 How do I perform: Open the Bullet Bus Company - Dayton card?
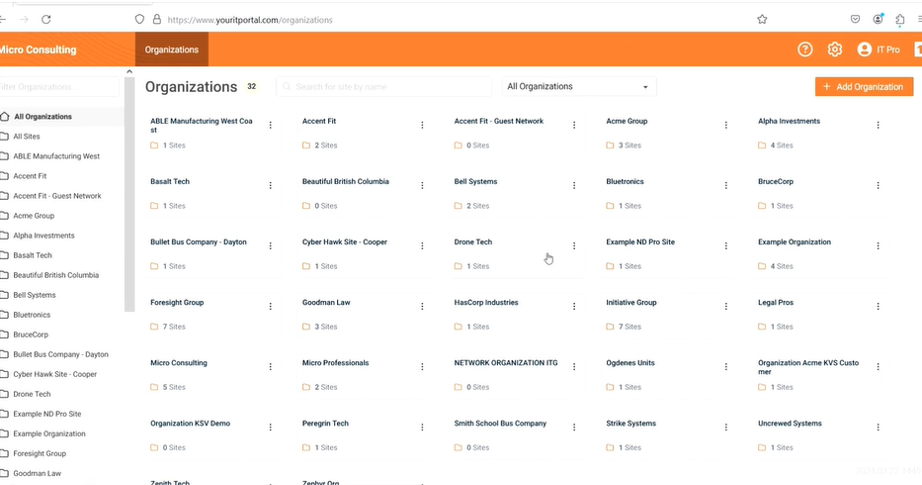pyautogui.click(x=198, y=242)
